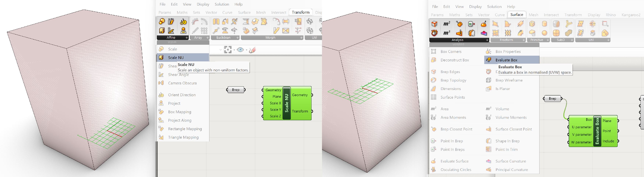Toggle the blue eye preview button
The height and width of the screenshot is (177, 644).
(240, 50)
